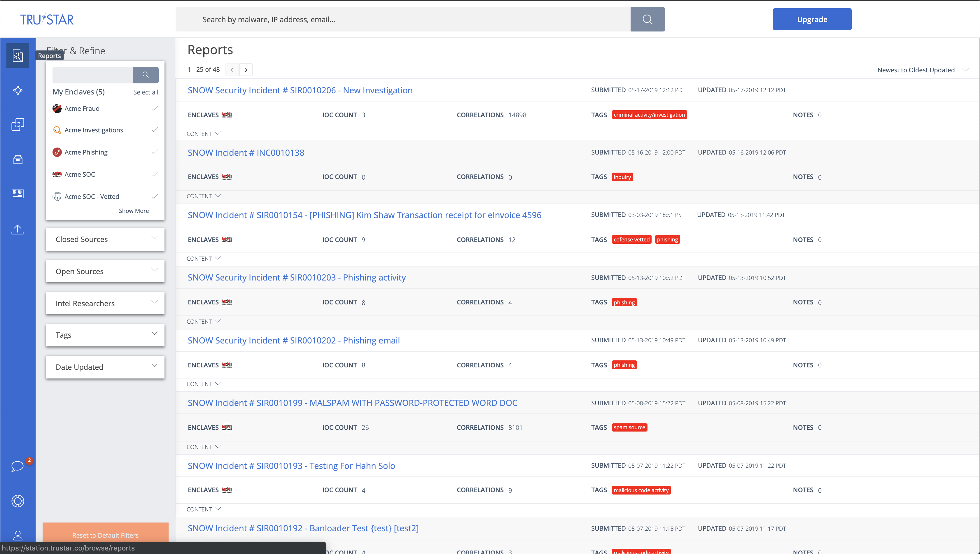Click Acme Phishing enclave icon
980x554 pixels.
click(57, 152)
